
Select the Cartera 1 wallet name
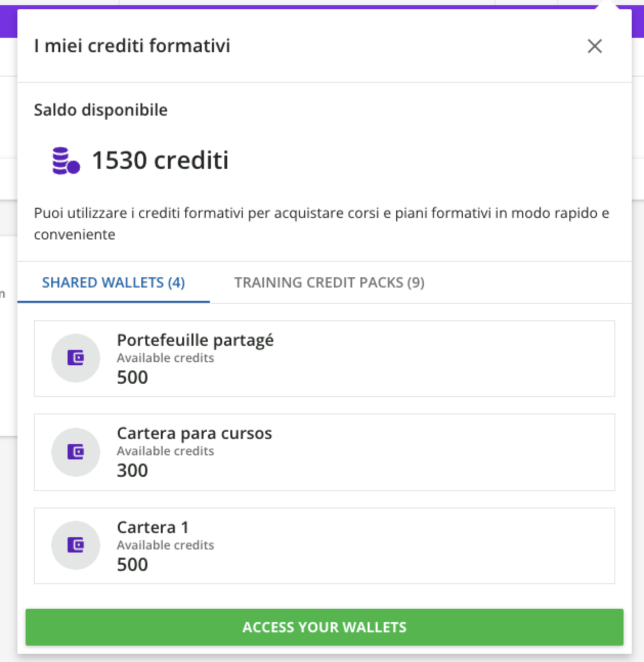pos(153,527)
